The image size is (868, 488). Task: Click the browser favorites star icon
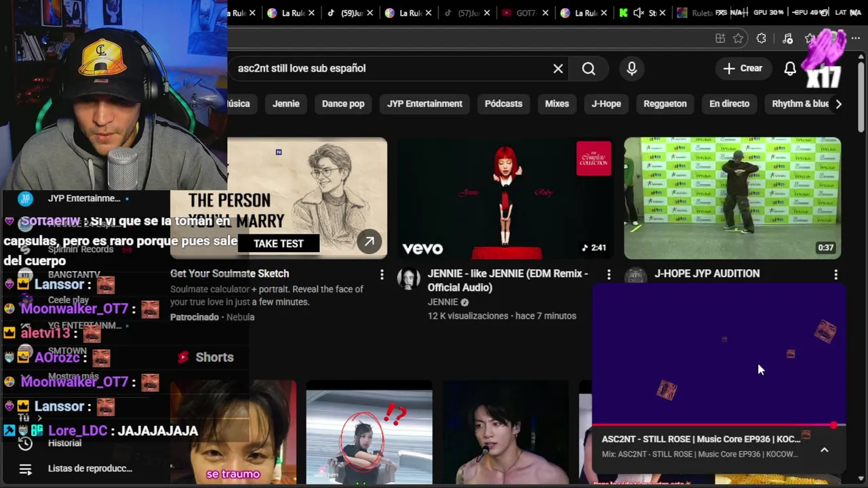tap(738, 39)
